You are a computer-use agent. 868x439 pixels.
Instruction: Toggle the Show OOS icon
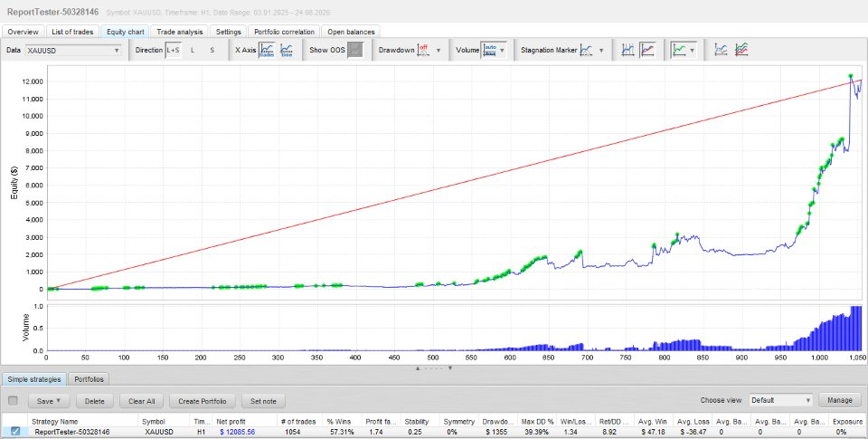(354, 50)
